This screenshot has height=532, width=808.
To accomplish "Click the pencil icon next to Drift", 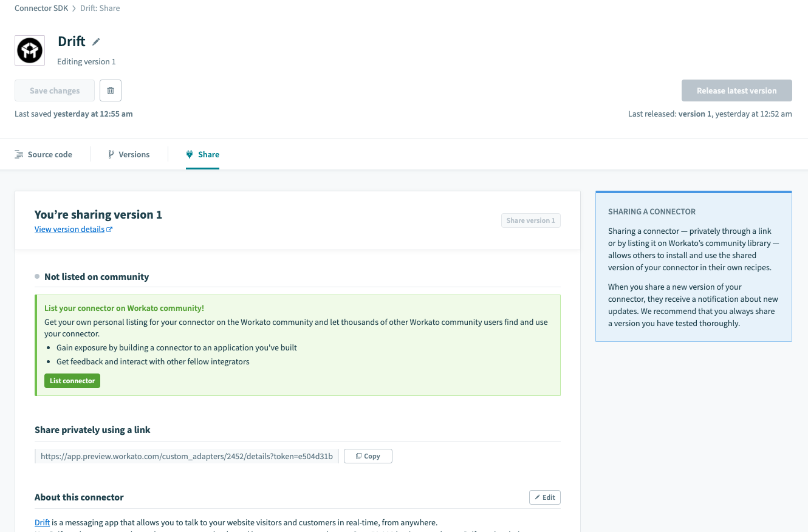I will [x=96, y=42].
